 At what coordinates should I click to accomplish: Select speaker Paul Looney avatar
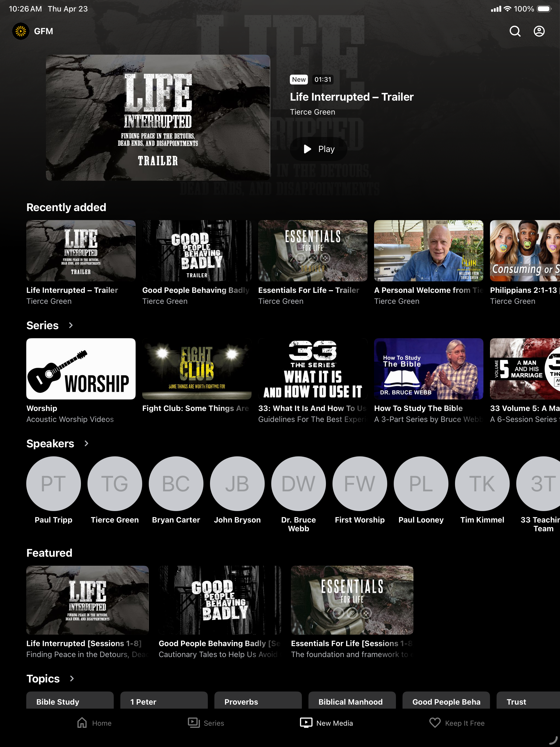click(421, 484)
